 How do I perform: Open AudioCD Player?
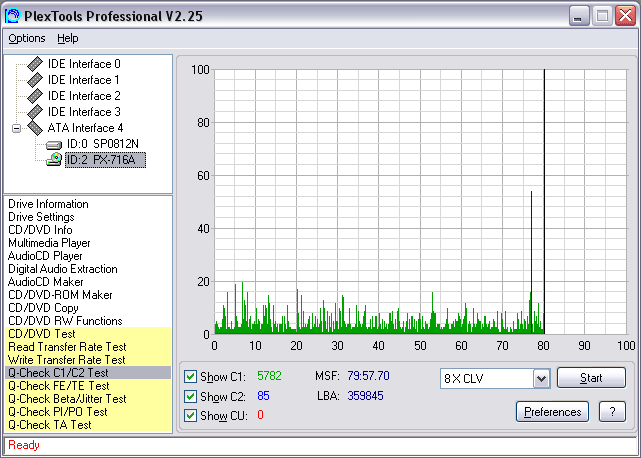pos(45,256)
